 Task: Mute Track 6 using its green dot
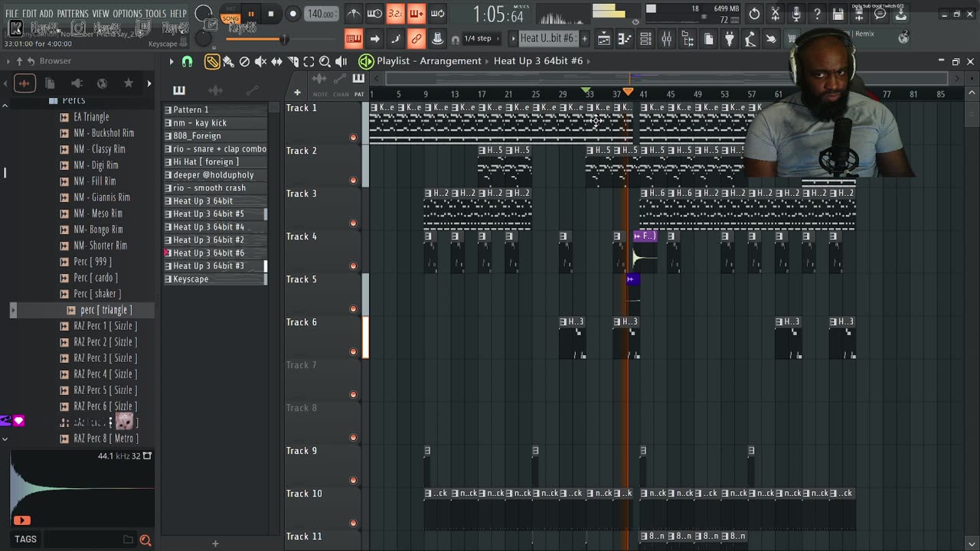tap(353, 352)
